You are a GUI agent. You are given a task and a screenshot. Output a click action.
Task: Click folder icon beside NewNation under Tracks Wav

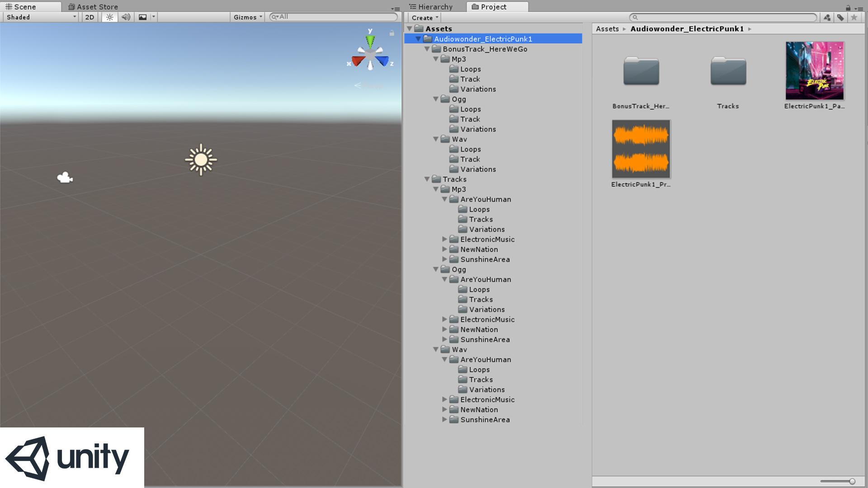click(x=454, y=409)
